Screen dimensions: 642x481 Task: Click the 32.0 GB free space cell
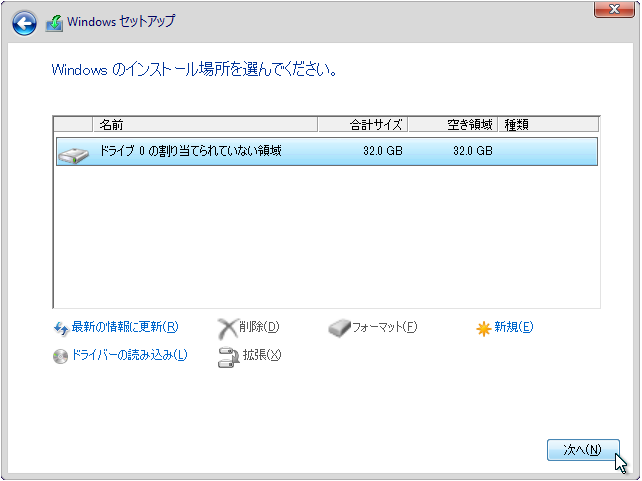click(472, 151)
